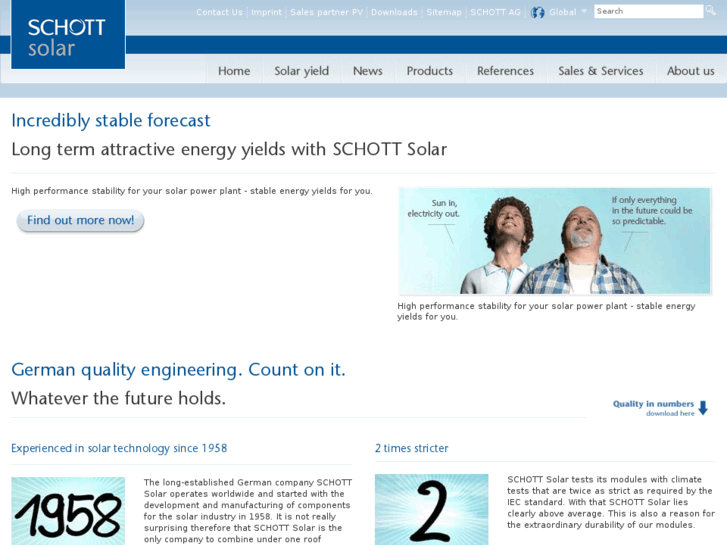Open the Products menu
Image resolution: width=727 pixels, height=545 pixels.
coord(430,71)
